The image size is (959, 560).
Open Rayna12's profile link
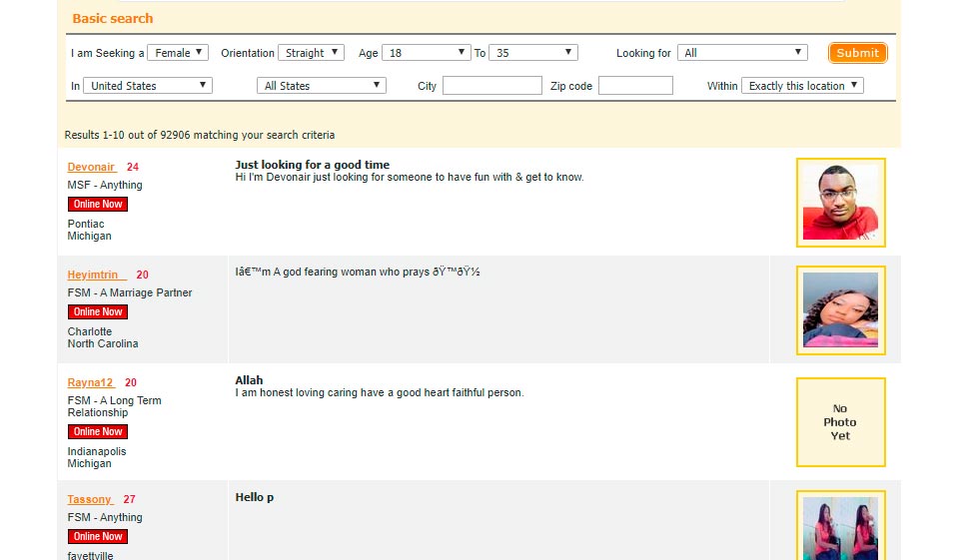coord(91,382)
